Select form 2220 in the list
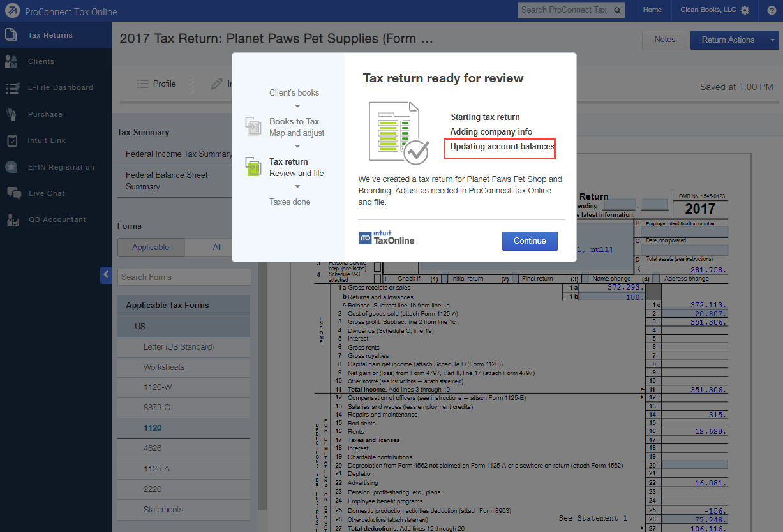 click(x=184, y=489)
